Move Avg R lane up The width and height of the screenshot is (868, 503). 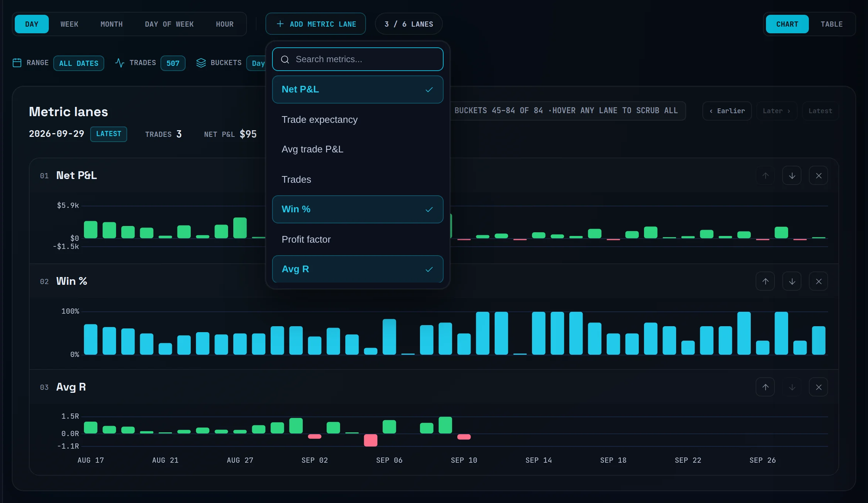(765, 387)
